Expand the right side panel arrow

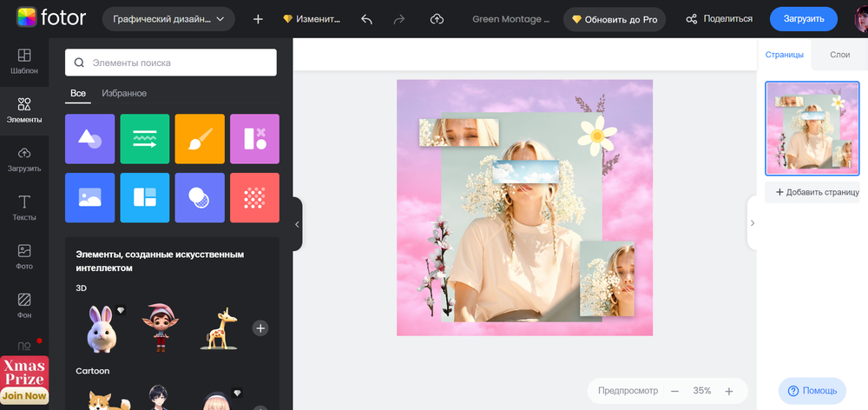pyautogui.click(x=752, y=223)
